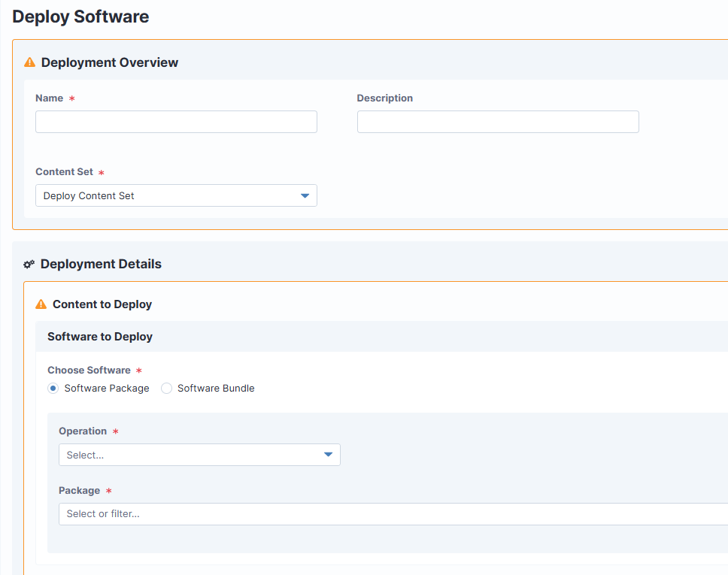
Task: Click the Content Set label
Action: [x=65, y=171]
